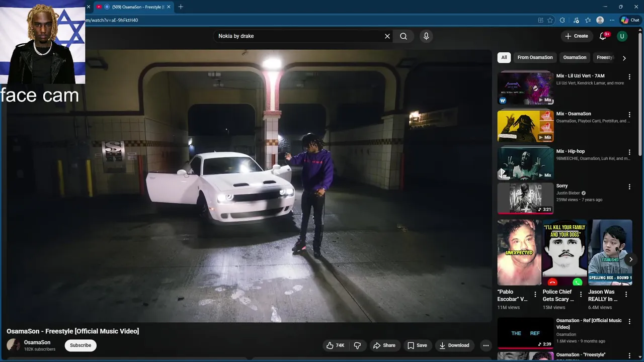Open Mix - OsamaSon thumbnail
The height and width of the screenshot is (362, 644).
tap(525, 126)
